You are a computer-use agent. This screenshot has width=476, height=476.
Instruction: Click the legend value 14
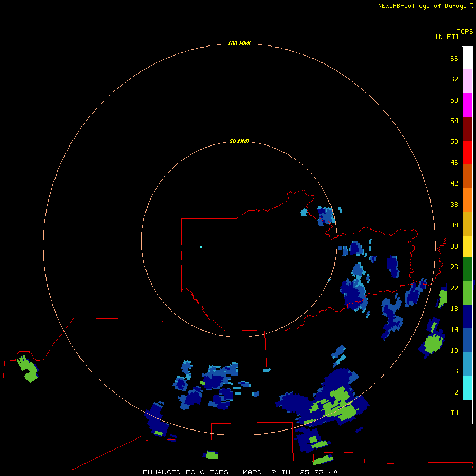coord(454,329)
